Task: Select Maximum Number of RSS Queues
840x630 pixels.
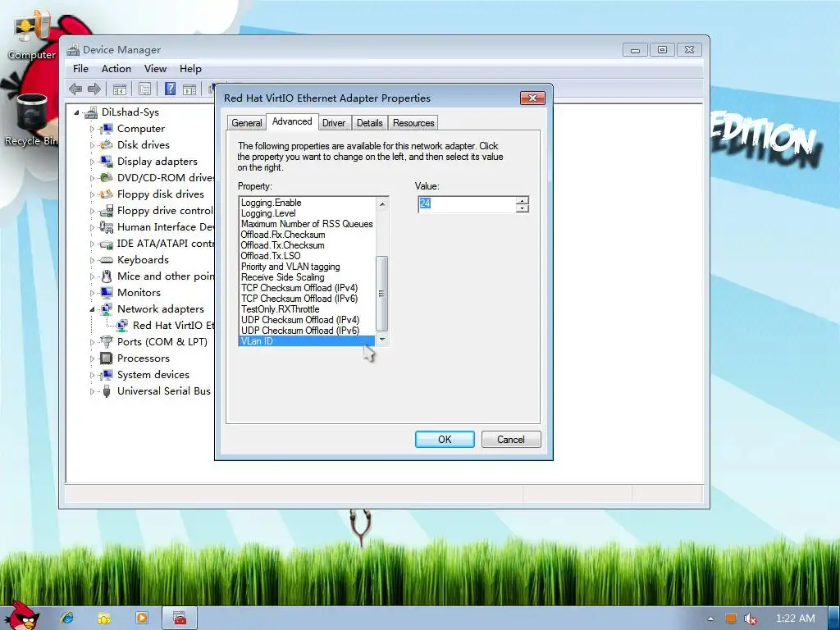Action: tap(307, 224)
